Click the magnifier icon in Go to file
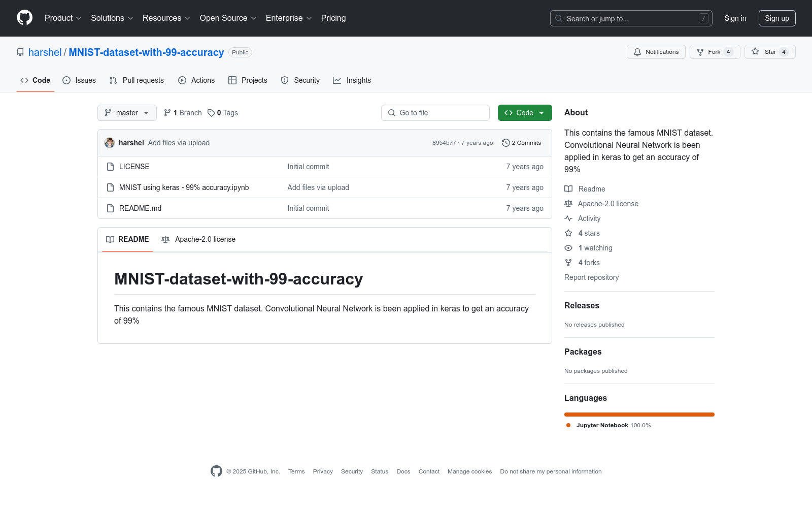The image size is (812, 508). click(392, 113)
